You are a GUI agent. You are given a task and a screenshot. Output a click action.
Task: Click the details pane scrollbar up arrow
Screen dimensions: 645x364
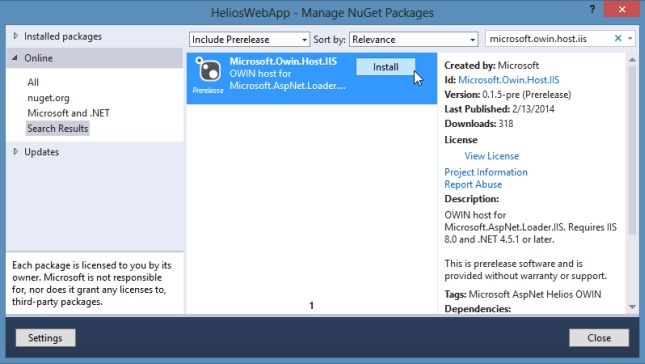(x=632, y=60)
